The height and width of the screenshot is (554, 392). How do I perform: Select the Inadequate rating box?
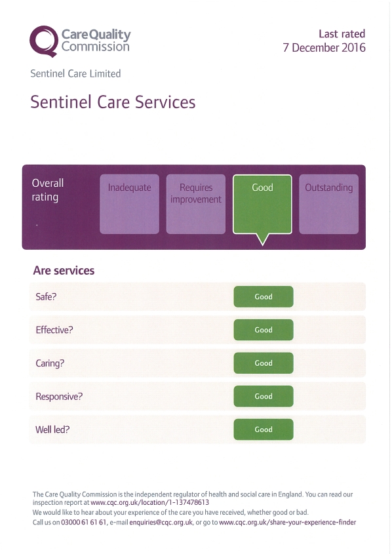point(129,204)
